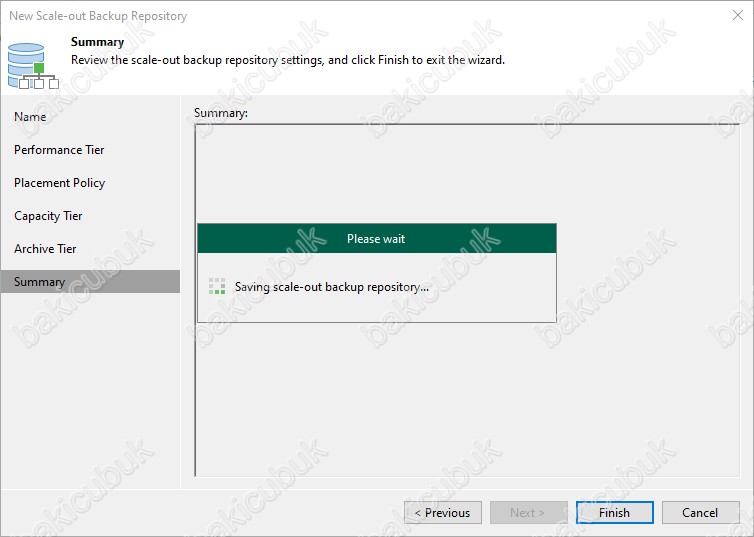The height and width of the screenshot is (537, 754).
Task: Close the New Scale-out Backup Repository window
Action: (x=738, y=15)
